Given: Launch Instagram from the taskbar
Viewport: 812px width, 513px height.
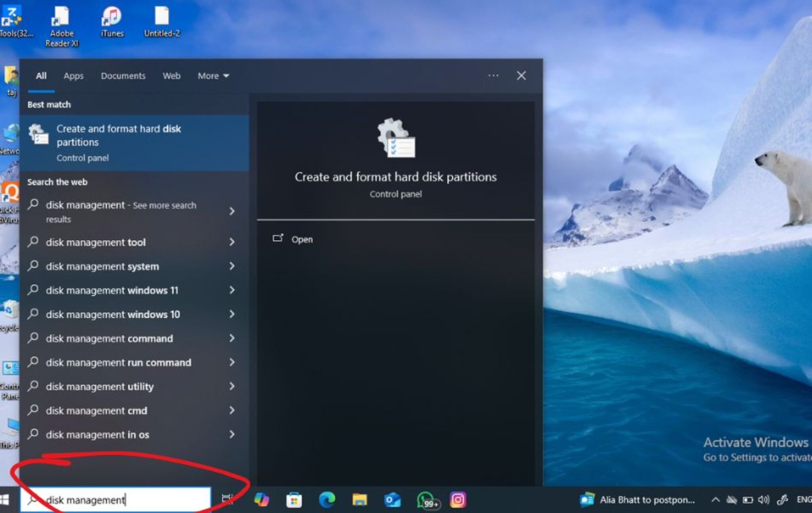Looking at the screenshot, I should click(458, 499).
